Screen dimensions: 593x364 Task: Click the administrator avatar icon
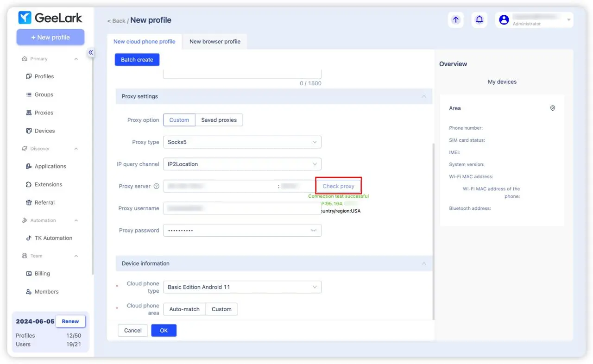click(x=504, y=20)
